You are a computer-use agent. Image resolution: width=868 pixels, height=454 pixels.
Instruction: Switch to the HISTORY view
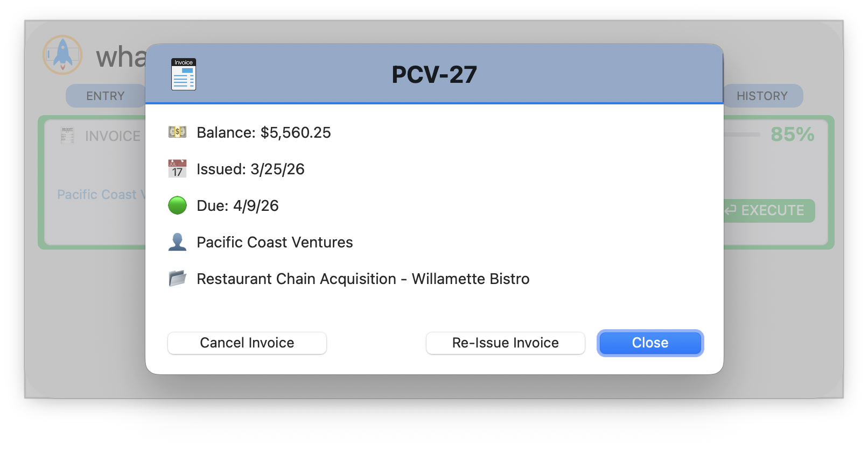pyautogui.click(x=762, y=95)
